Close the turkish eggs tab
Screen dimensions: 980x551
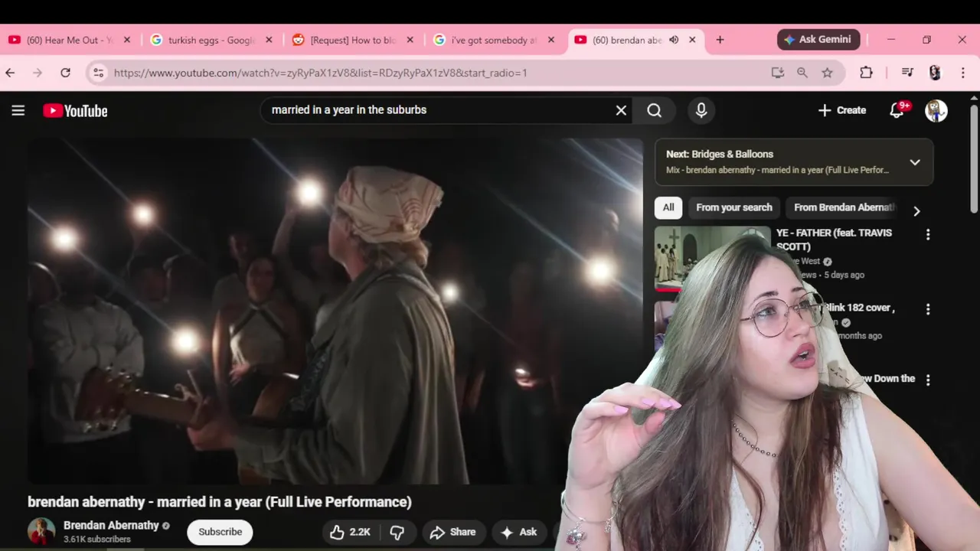(x=269, y=40)
